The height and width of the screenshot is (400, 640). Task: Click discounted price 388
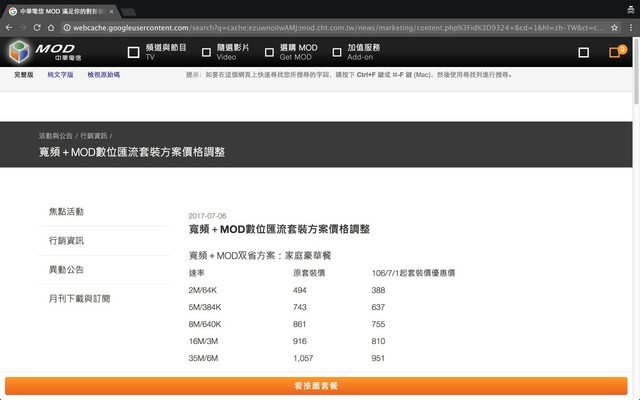tap(378, 290)
